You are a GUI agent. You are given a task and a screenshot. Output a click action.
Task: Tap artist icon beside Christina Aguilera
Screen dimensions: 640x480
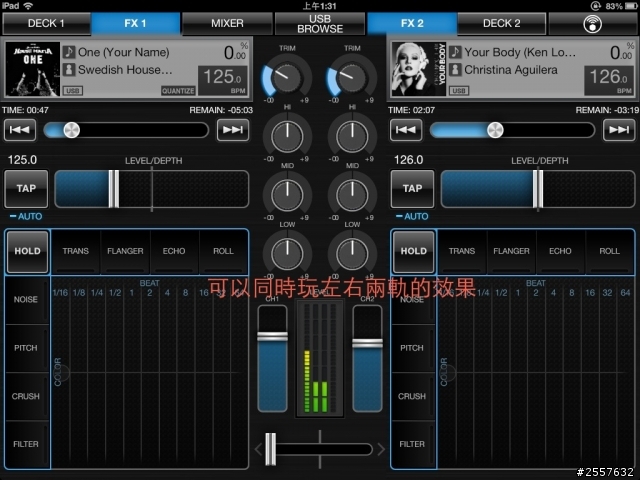point(455,69)
